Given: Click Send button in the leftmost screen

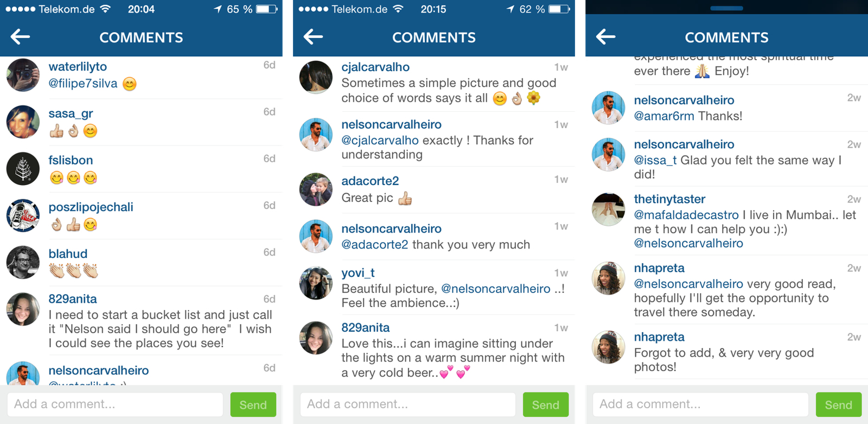Looking at the screenshot, I should coord(253,404).
